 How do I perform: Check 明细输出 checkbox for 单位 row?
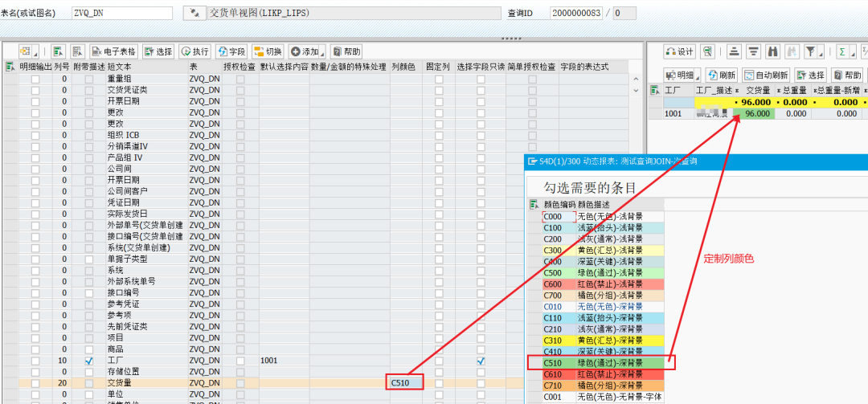[35, 394]
